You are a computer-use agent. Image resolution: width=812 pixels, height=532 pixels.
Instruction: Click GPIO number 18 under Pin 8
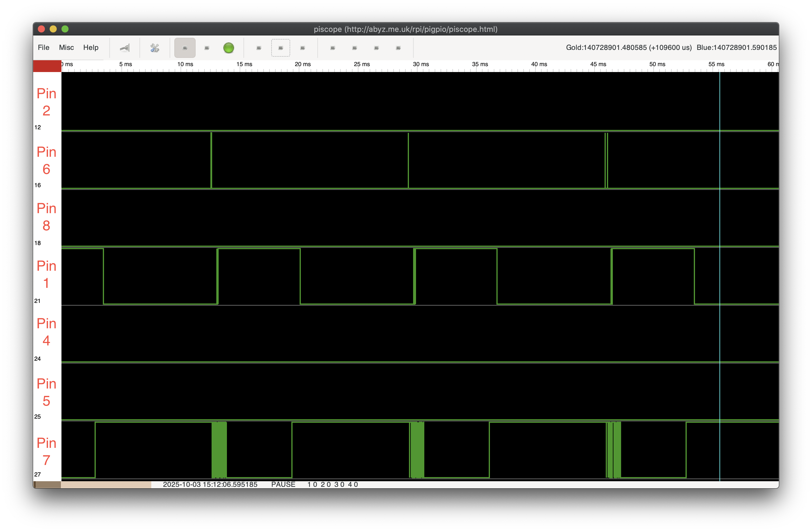tap(38, 243)
